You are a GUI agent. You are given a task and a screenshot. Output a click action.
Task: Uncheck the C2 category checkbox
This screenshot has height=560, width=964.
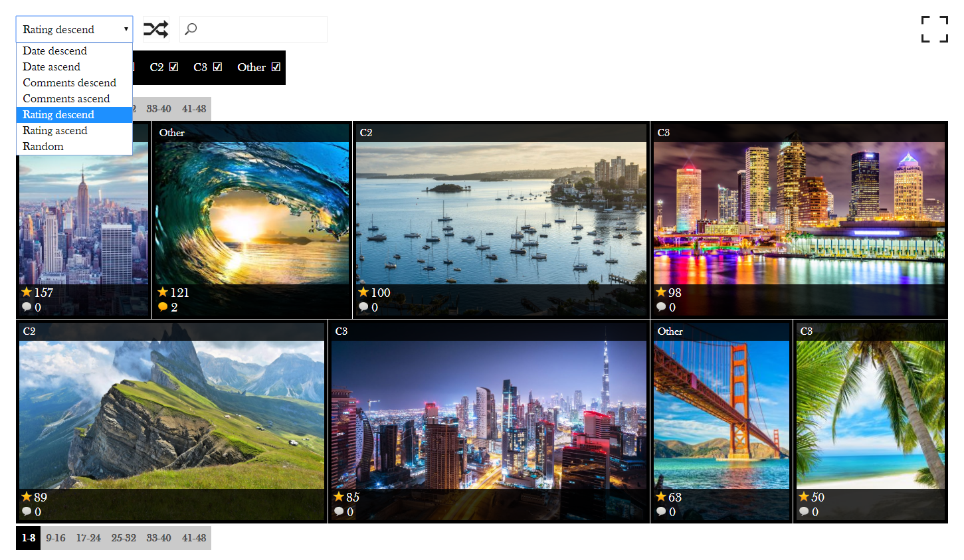coord(173,67)
